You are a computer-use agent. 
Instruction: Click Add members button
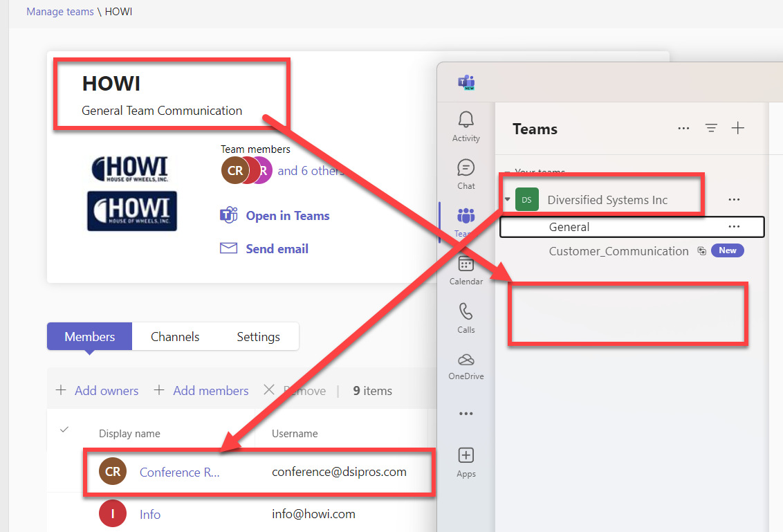[201, 391]
